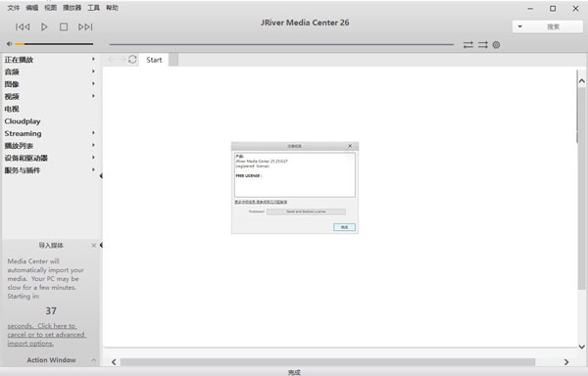Screen dimensions: 588x376
Task: Stop playback with the square button
Action: [x=64, y=26]
